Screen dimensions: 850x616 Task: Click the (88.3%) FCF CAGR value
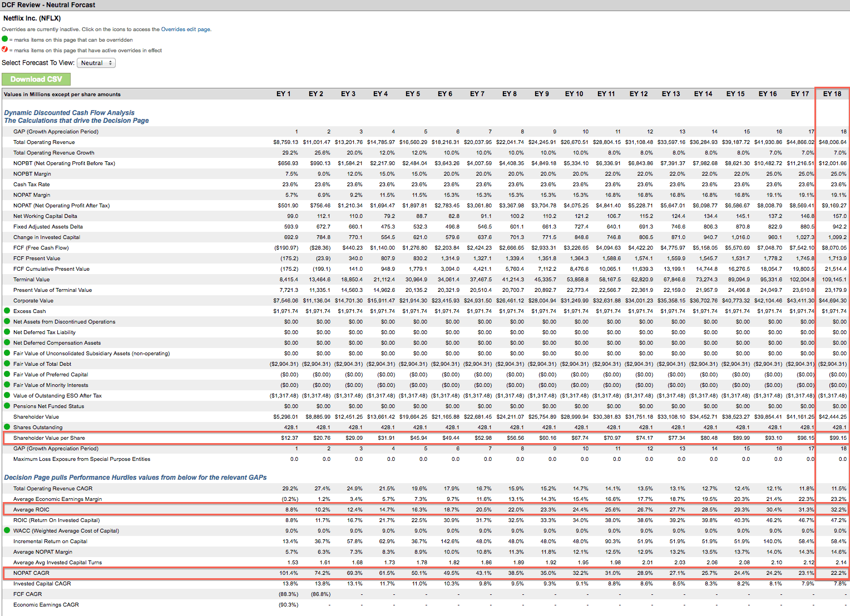pos(288,594)
